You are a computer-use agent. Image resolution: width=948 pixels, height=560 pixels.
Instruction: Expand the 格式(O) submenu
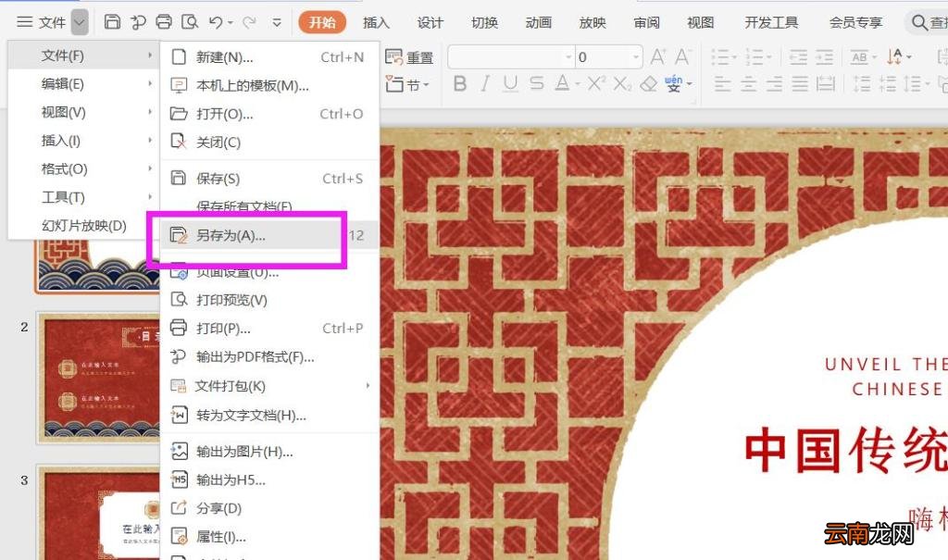pyautogui.click(x=83, y=168)
